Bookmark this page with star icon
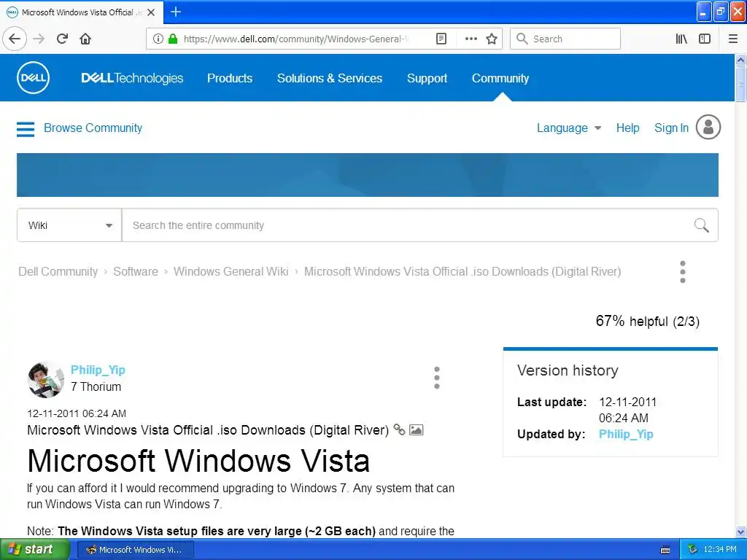747x560 pixels. click(492, 39)
